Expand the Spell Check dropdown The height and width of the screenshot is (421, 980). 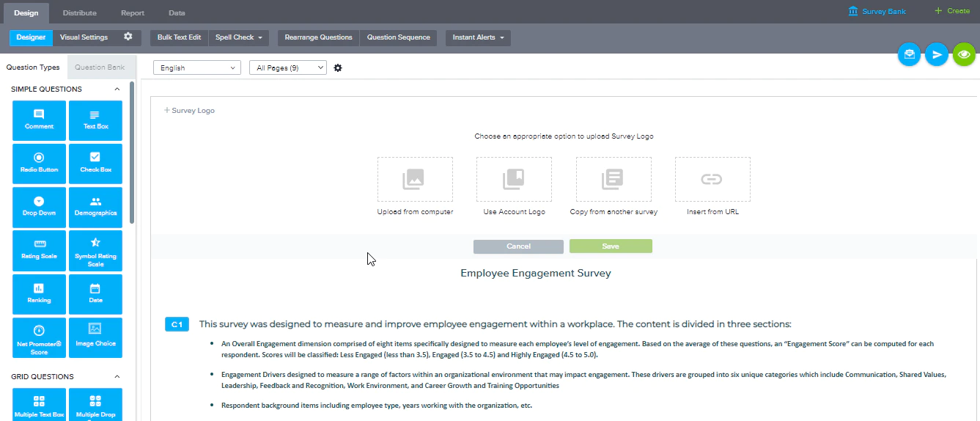(239, 37)
